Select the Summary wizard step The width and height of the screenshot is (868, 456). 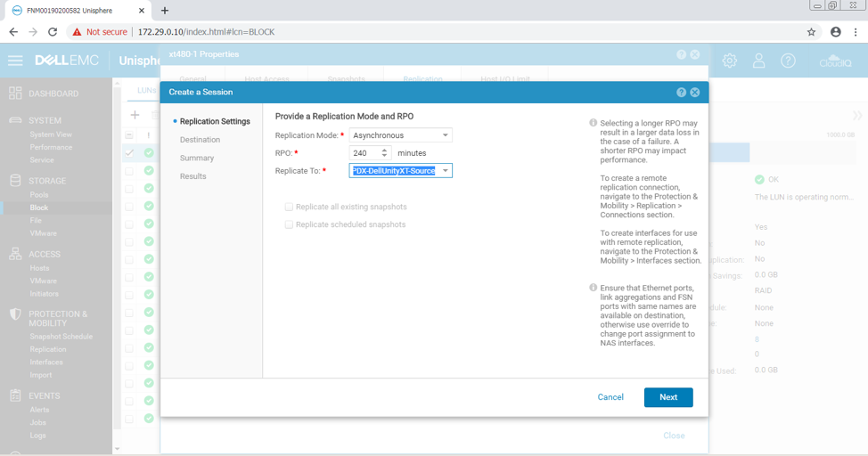(197, 159)
